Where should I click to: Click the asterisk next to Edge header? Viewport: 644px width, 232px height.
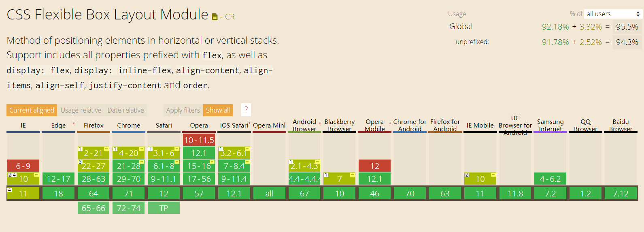74,124
